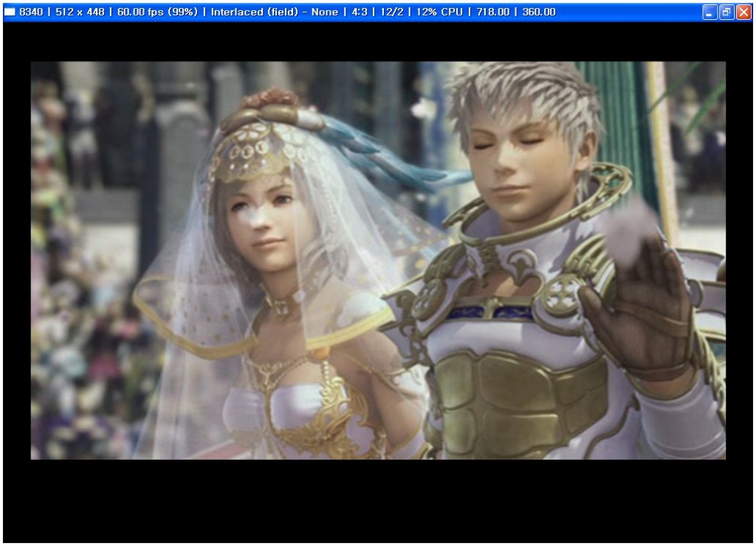The height and width of the screenshot is (546, 756).
Task: Click the '360.00' value in title bar
Action: [x=539, y=12]
